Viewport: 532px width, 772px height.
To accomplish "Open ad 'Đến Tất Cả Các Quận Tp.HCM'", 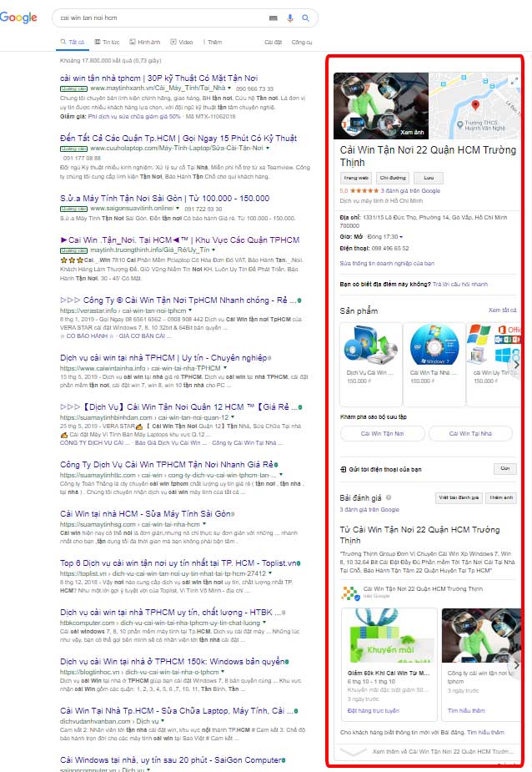I will [x=178, y=139].
